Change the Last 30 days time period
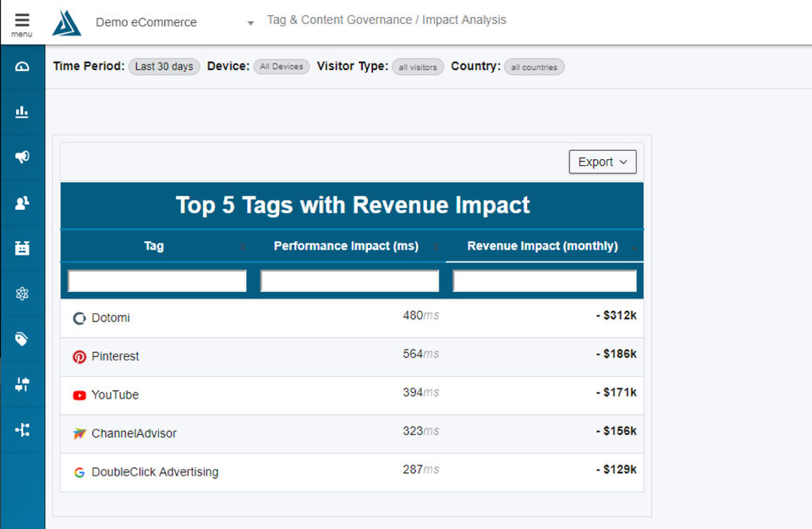The width and height of the screenshot is (812, 529). click(x=164, y=67)
